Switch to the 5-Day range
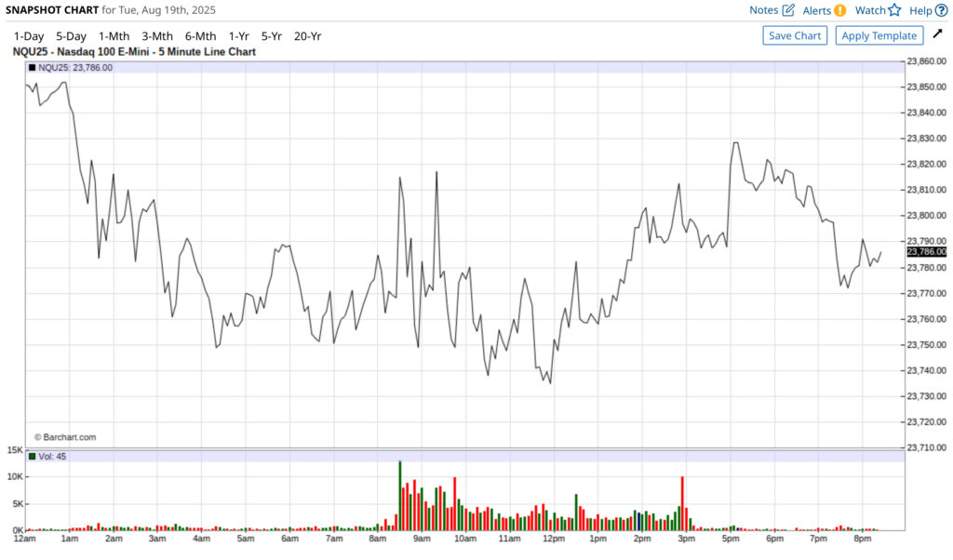This screenshot has width=953, height=560. pyautogui.click(x=71, y=36)
